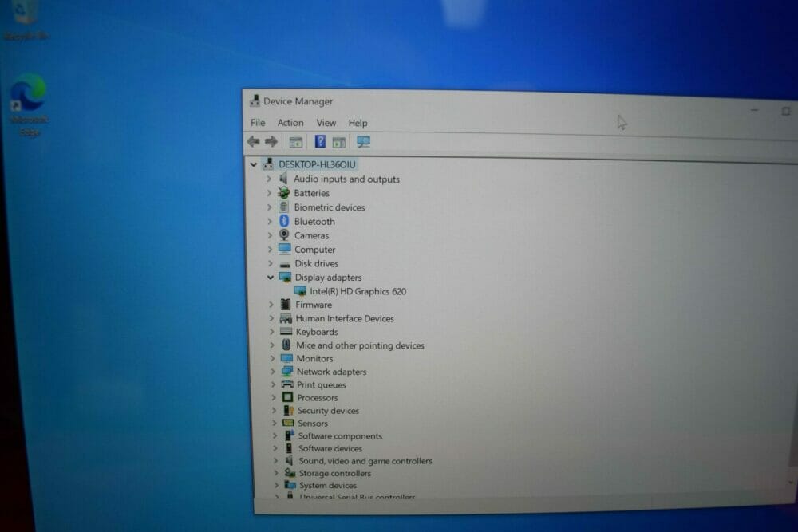This screenshot has width=798, height=532.
Task: Click the Computer monitor icon
Action: point(285,249)
